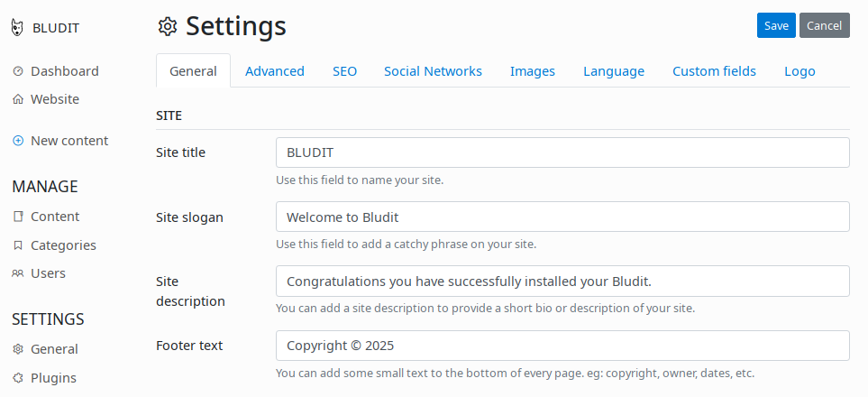Click the Plugins puzzle icon

click(18, 378)
